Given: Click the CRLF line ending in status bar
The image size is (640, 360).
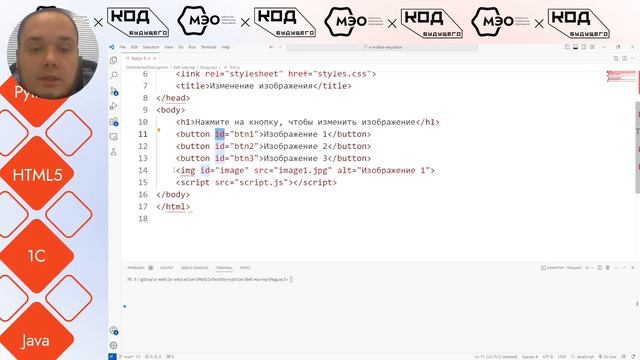Looking at the screenshot, I should (562, 357).
